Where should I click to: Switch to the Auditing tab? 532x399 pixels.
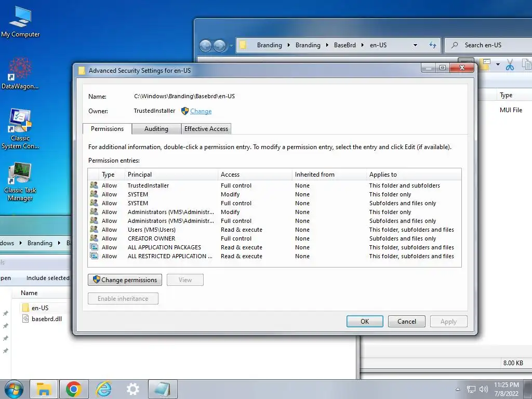(156, 129)
